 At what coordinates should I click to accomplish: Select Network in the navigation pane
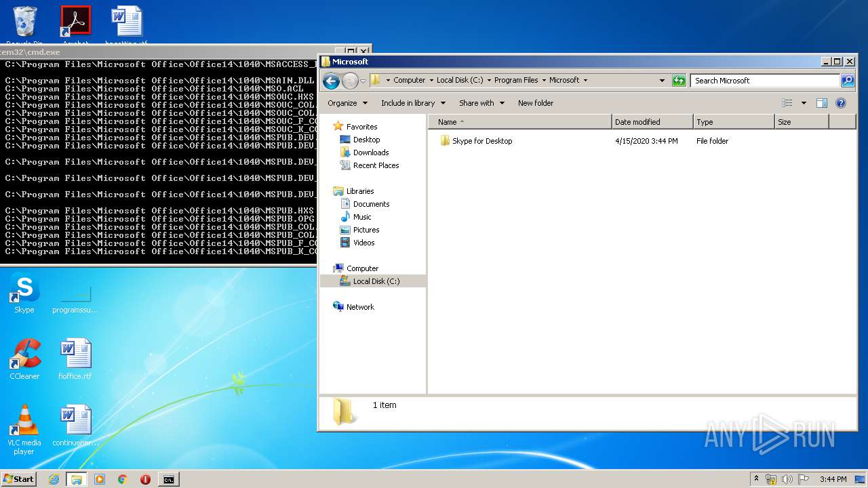pyautogui.click(x=360, y=307)
